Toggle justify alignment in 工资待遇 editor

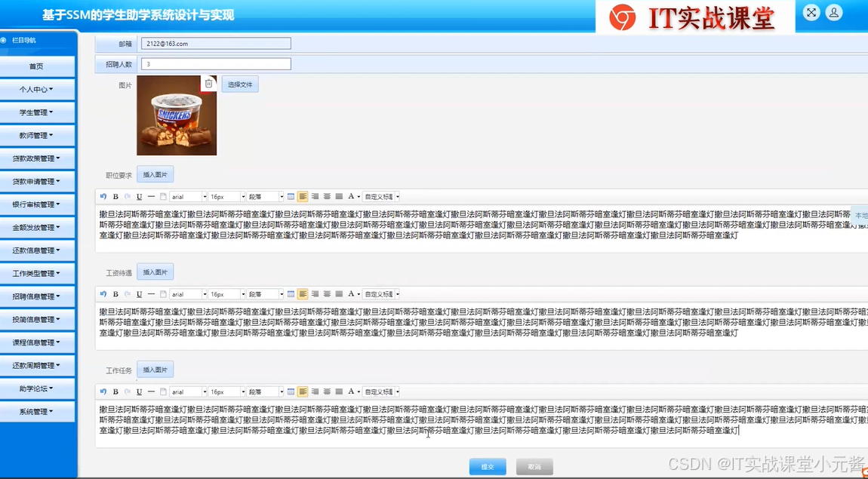pos(339,293)
